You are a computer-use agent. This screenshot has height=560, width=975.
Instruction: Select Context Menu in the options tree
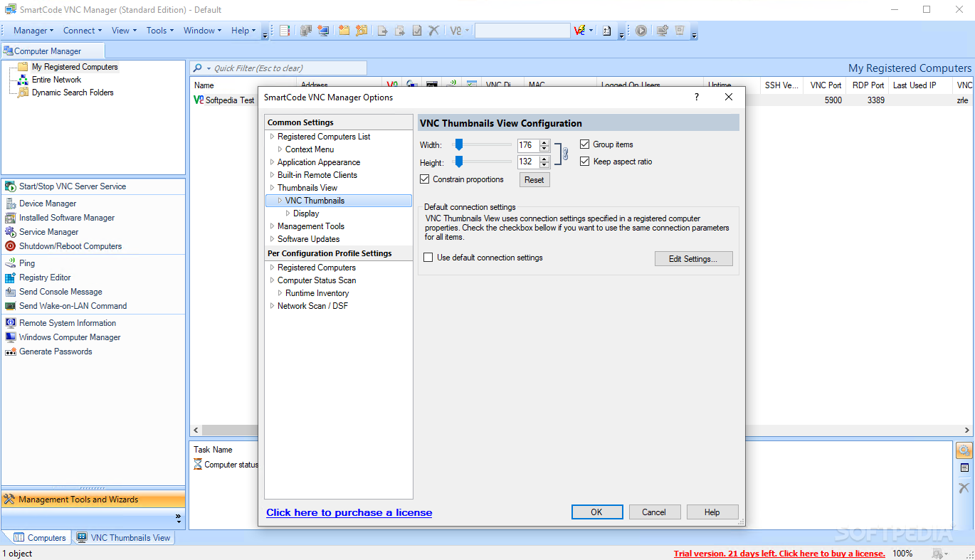(x=310, y=149)
